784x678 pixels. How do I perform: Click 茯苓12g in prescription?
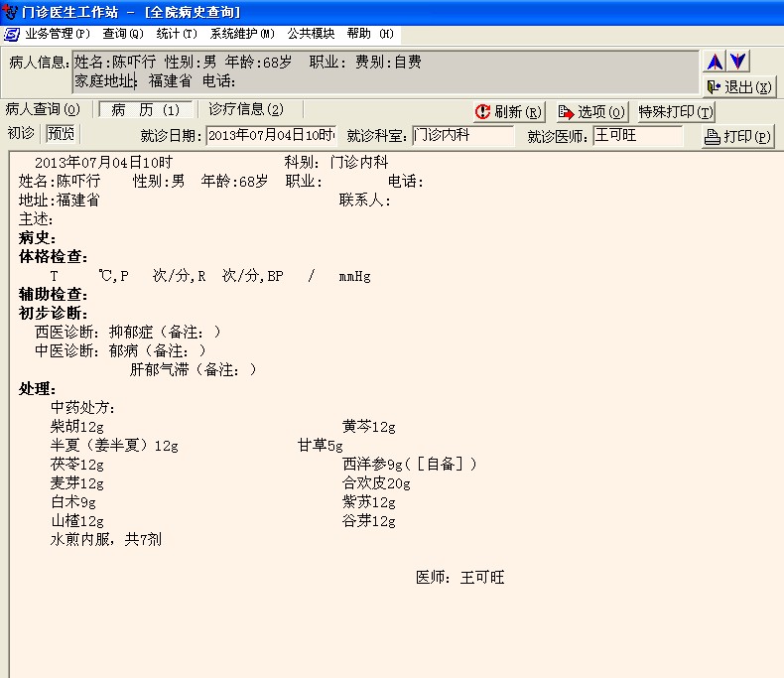tap(77, 464)
